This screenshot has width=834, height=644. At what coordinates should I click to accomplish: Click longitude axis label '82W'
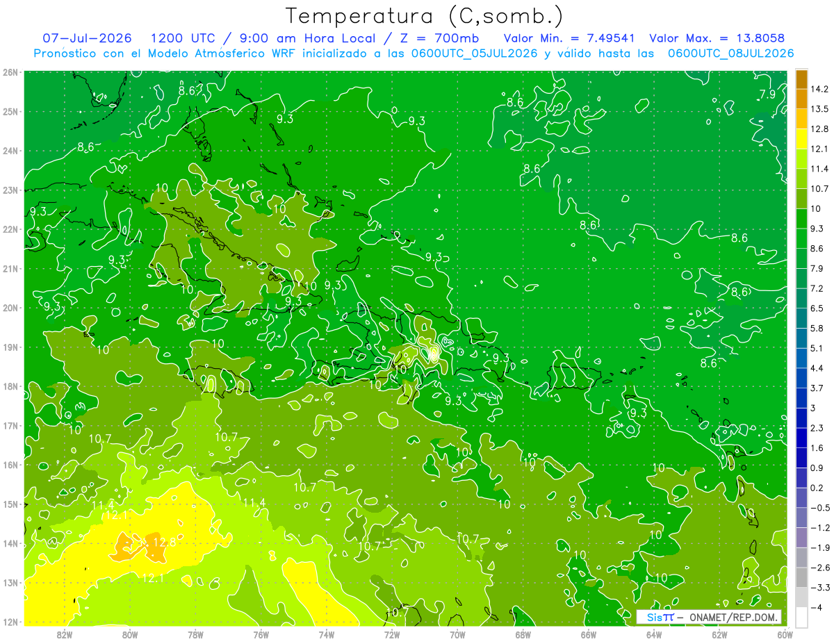click(x=64, y=634)
